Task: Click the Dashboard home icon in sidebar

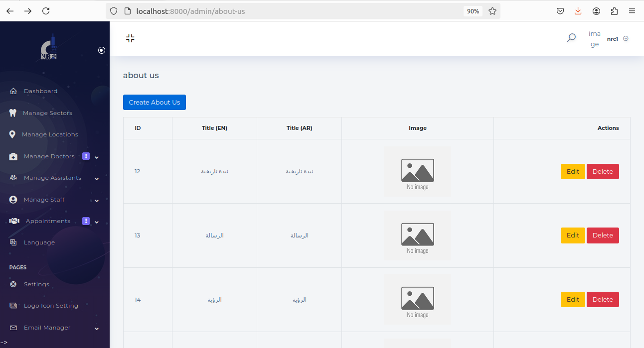Action: coord(13,91)
